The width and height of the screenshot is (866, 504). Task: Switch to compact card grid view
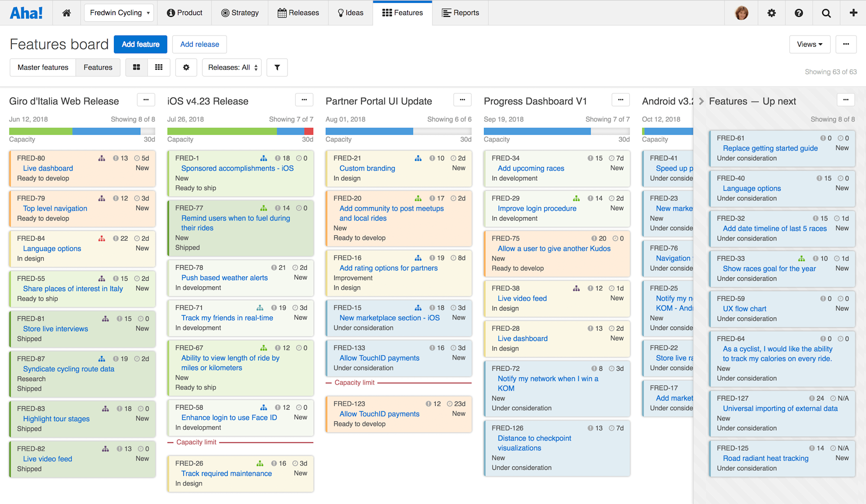pyautogui.click(x=159, y=67)
